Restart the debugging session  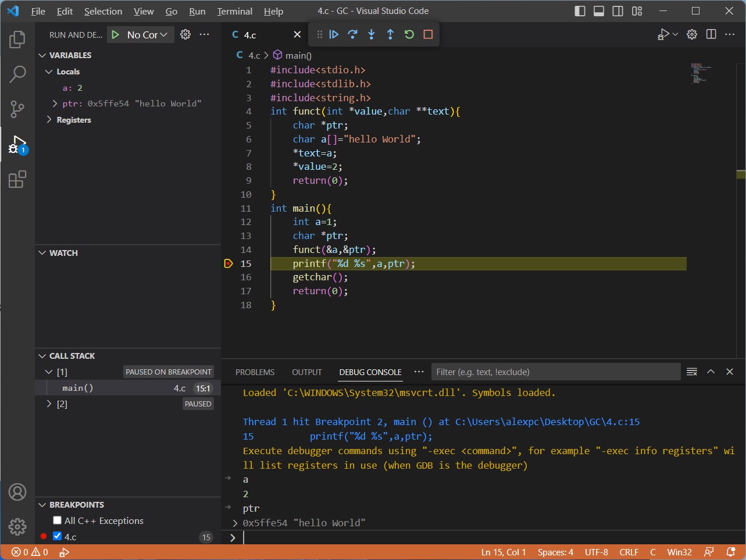point(409,34)
